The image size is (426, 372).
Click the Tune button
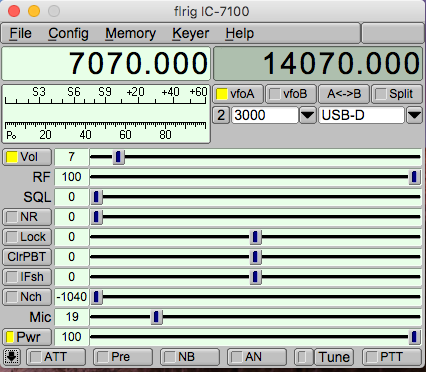(x=334, y=357)
